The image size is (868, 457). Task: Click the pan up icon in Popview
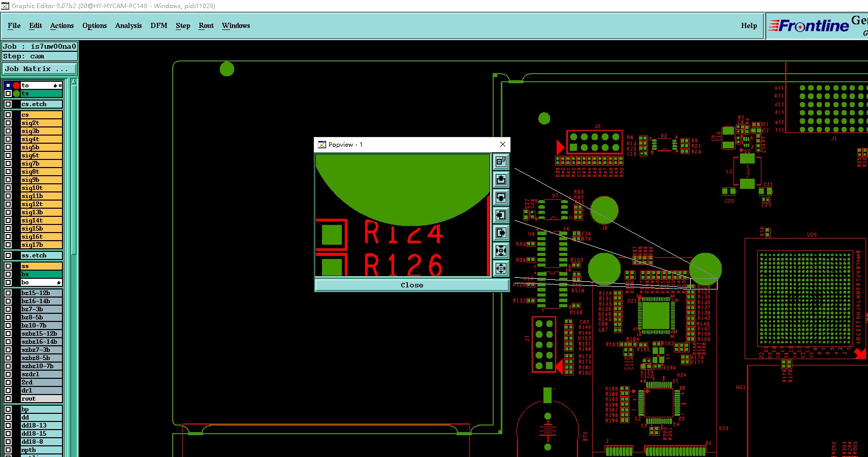coord(501,180)
